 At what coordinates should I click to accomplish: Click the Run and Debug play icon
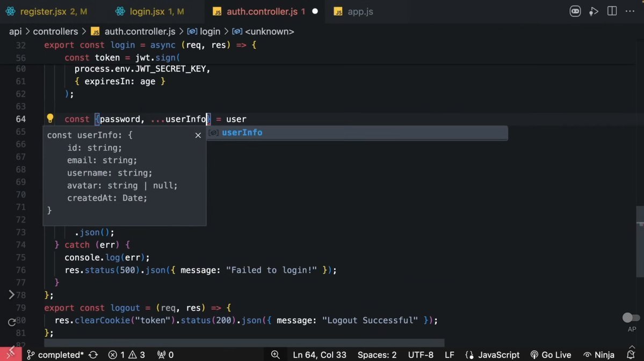[x=594, y=11]
